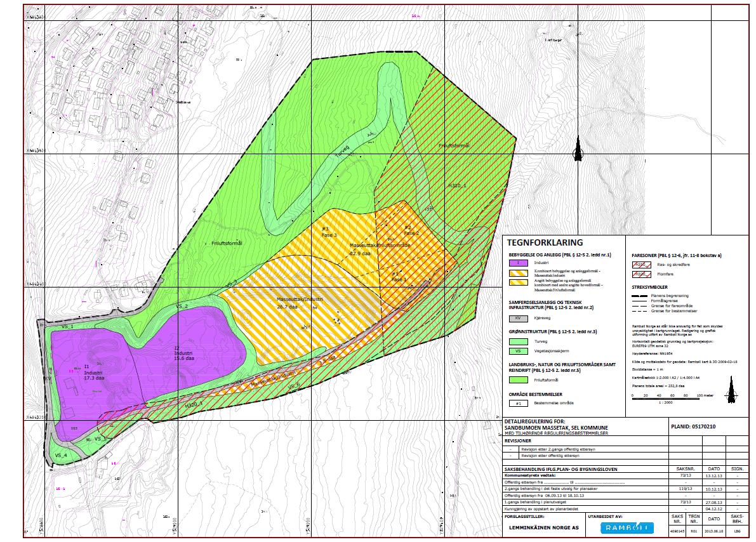The width and height of the screenshot is (756, 542).
Task: Select the VS Vegetasjonsskjerm legend swatch
Action: point(519,351)
